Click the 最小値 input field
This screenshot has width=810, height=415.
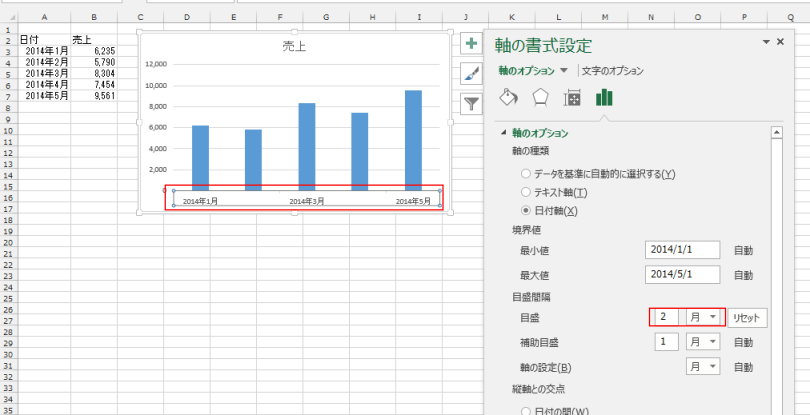(683, 250)
